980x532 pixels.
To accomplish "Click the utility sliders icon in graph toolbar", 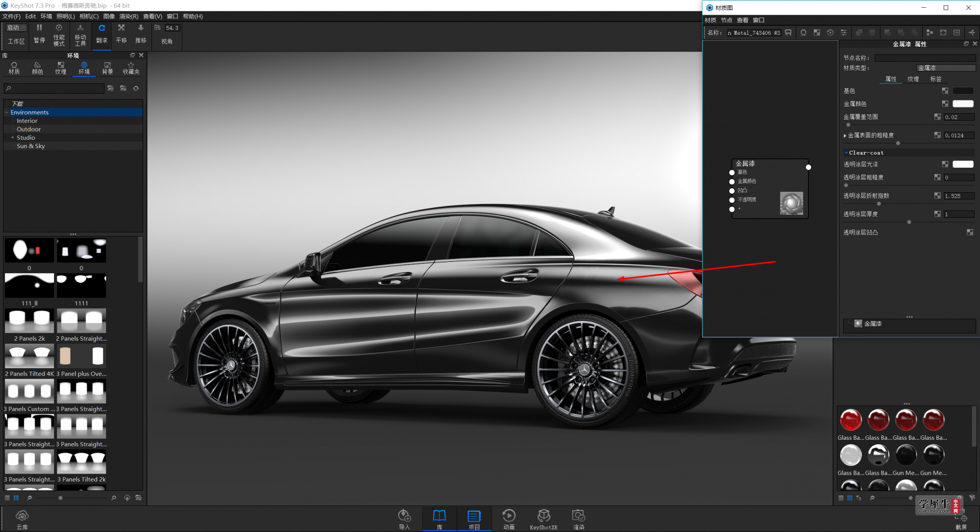I will 844,32.
